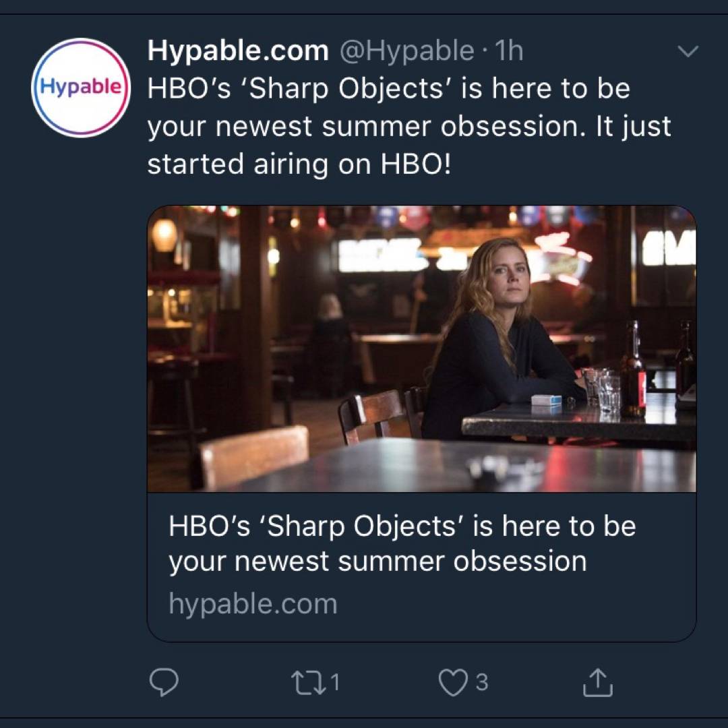Viewport: 728px width, 728px height.
Task: Click the @Hypable handle
Action: click(406, 51)
